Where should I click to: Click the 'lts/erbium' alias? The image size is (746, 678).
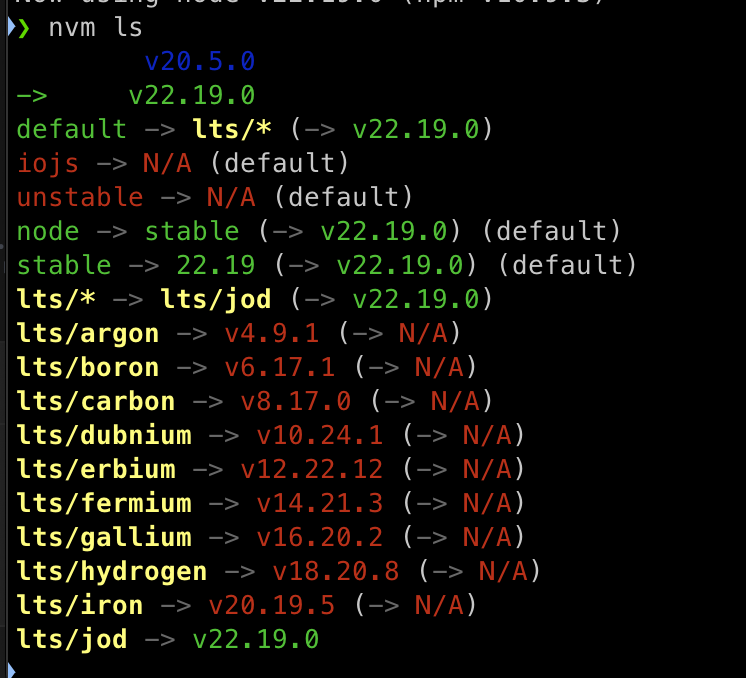click(96, 469)
